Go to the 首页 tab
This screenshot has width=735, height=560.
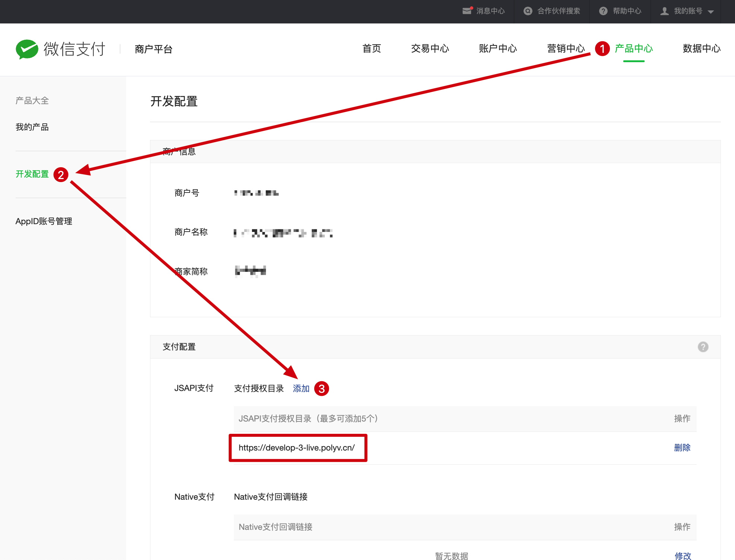click(x=372, y=48)
